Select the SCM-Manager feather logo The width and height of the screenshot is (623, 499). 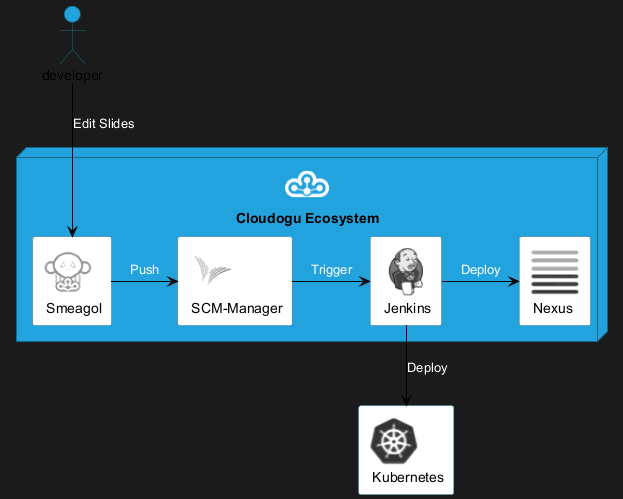[x=213, y=269]
